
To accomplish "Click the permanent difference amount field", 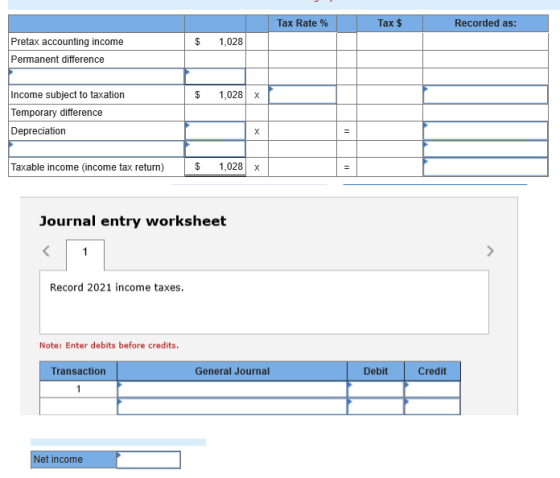I will tap(215, 76).
